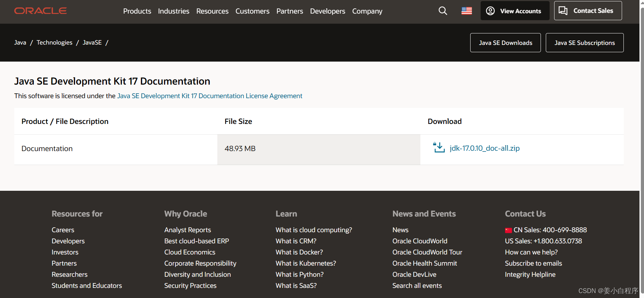Open the News footer link
This screenshot has height=298, width=644.
(x=401, y=230)
